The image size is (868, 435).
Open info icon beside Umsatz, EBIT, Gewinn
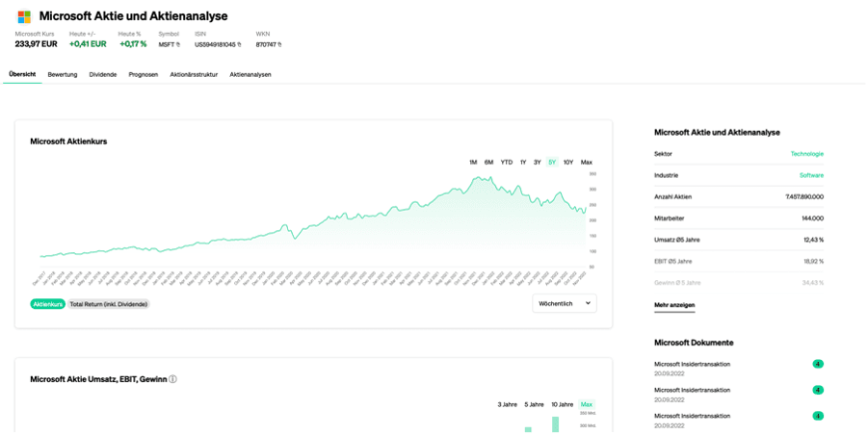tap(172, 379)
